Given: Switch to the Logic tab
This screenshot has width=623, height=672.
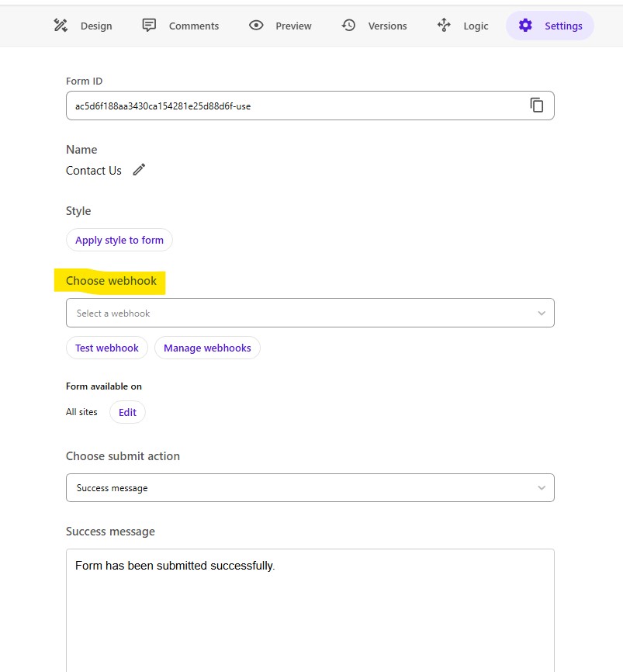Looking at the screenshot, I should point(462,26).
